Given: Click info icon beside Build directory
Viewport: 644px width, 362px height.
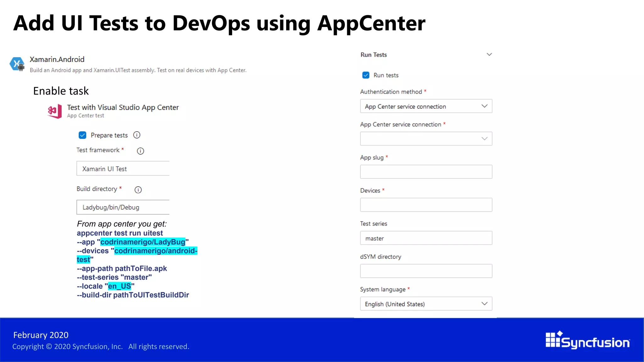Looking at the screenshot, I should (x=138, y=190).
